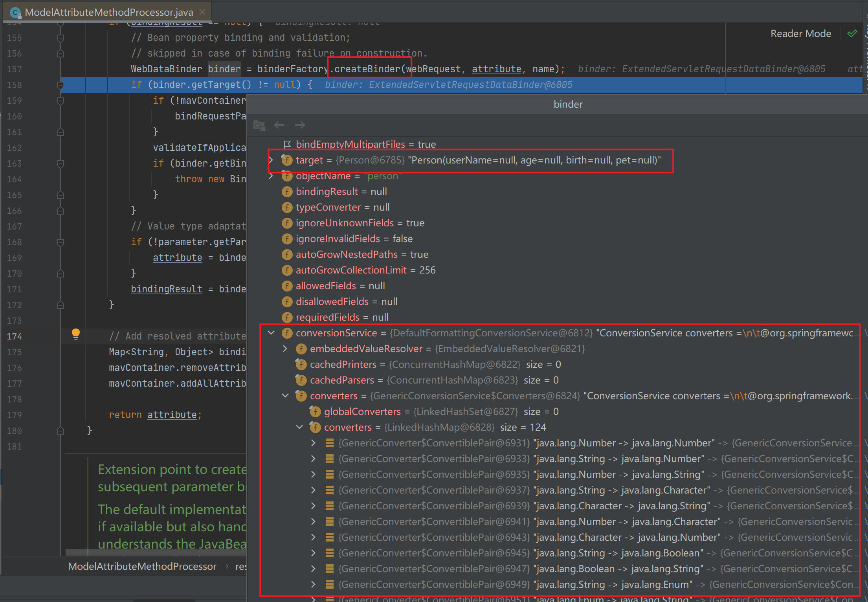The width and height of the screenshot is (868, 602).
Task: Toggle fold marker at line 168
Action: 61,242
